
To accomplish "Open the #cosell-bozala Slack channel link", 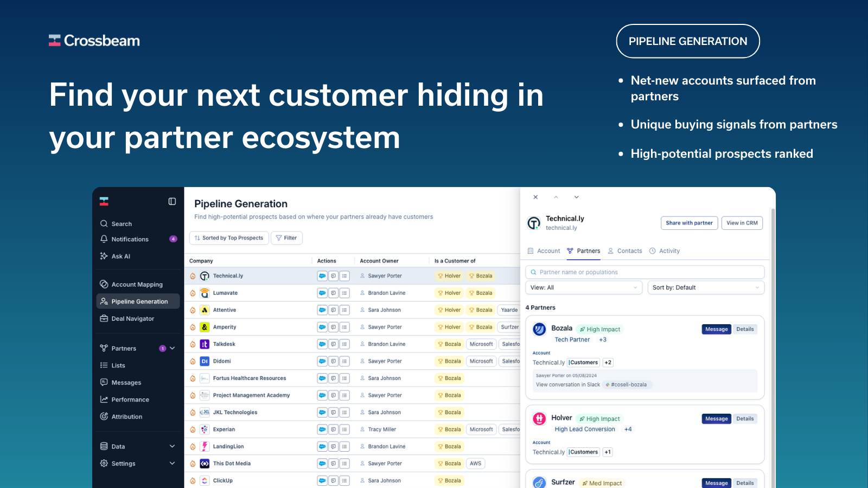I will coord(627,384).
